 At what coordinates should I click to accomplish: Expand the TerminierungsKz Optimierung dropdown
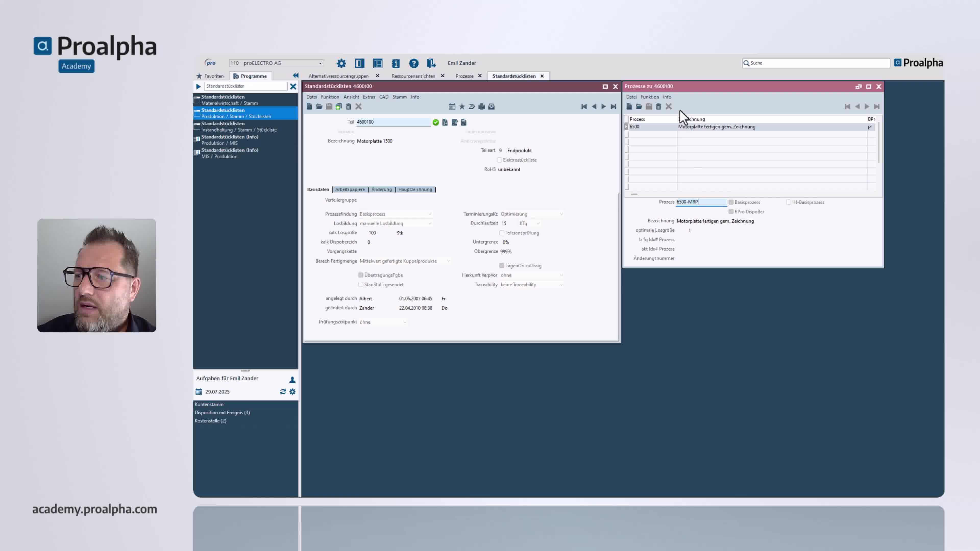coord(561,214)
